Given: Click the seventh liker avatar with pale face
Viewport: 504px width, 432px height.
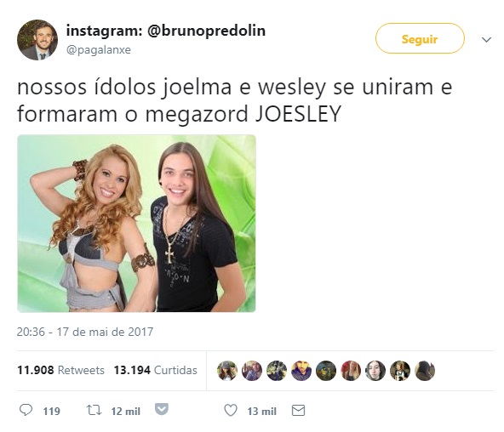Looking at the screenshot, I should (x=375, y=371).
